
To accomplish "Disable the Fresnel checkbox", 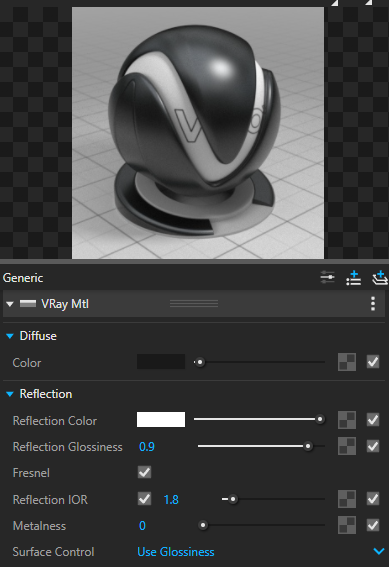I will (x=144, y=472).
